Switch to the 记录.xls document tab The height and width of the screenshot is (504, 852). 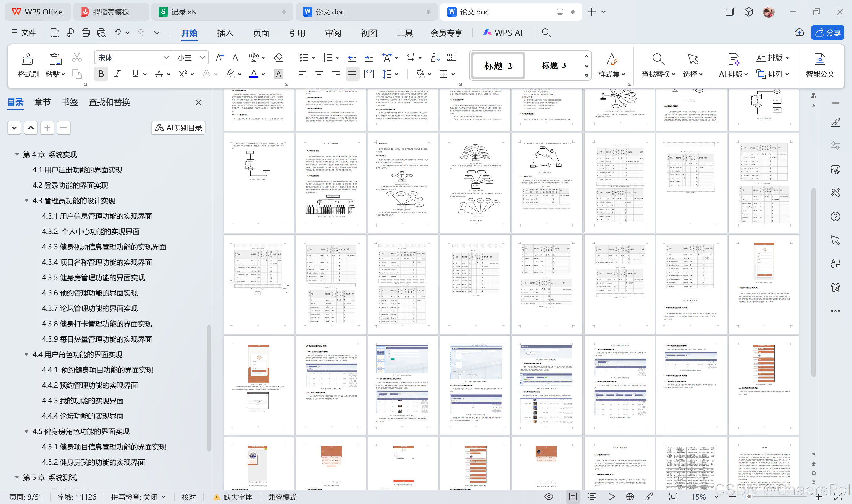click(222, 12)
